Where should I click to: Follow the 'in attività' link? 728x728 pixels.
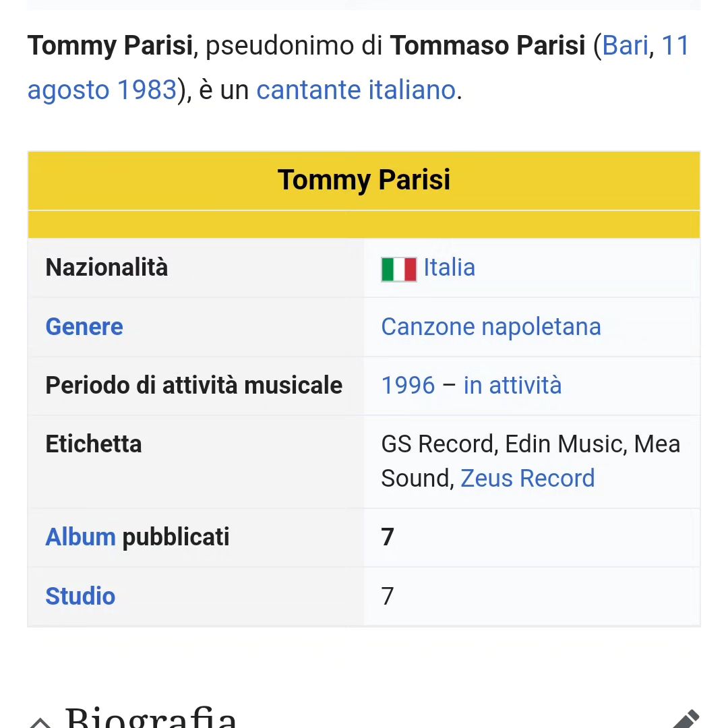[x=512, y=386]
